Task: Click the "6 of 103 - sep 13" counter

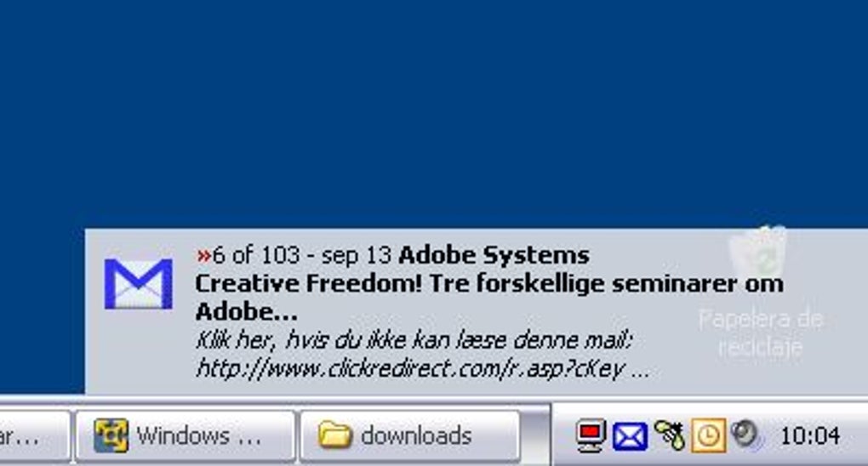Action: pos(301,255)
